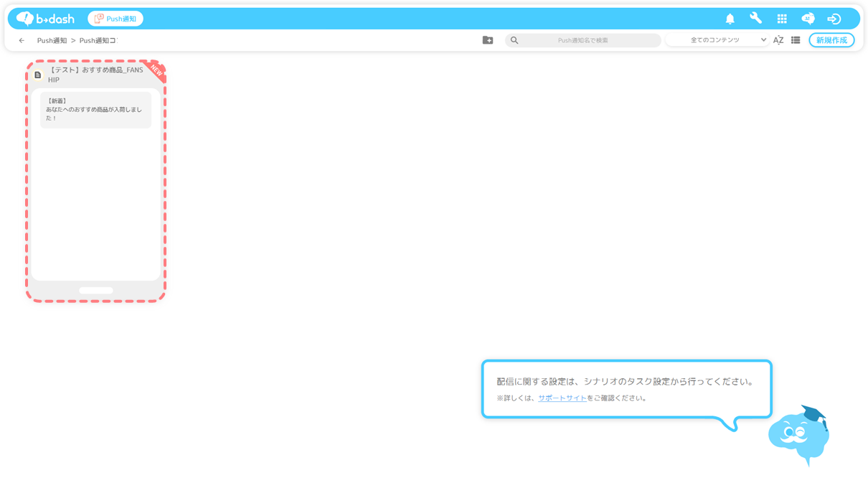Open the サポートサイト link

pyautogui.click(x=562, y=398)
